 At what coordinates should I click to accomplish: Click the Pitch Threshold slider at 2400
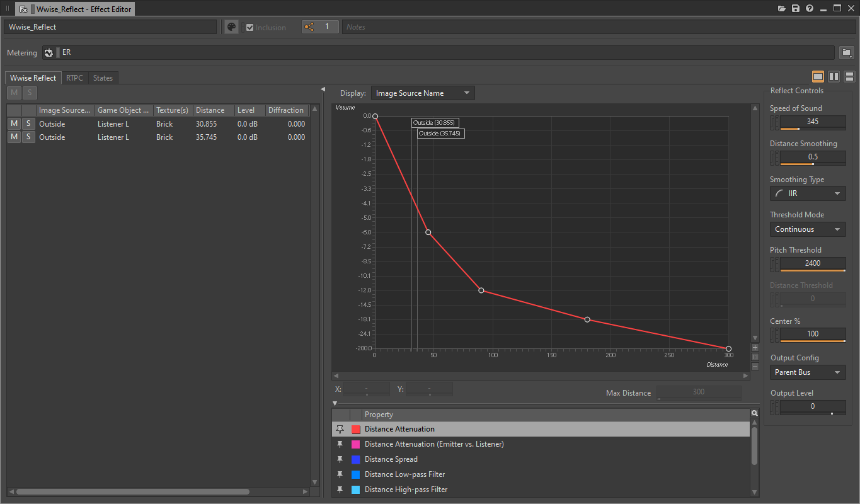(813, 264)
